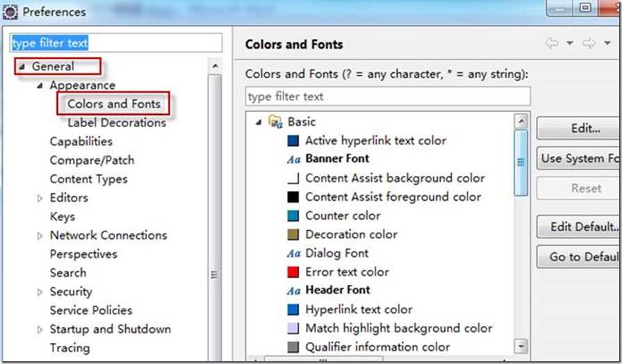Click the Header Font Aa icon
The width and height of the screenshot is (622, 364).
click(x=294, y=291)
